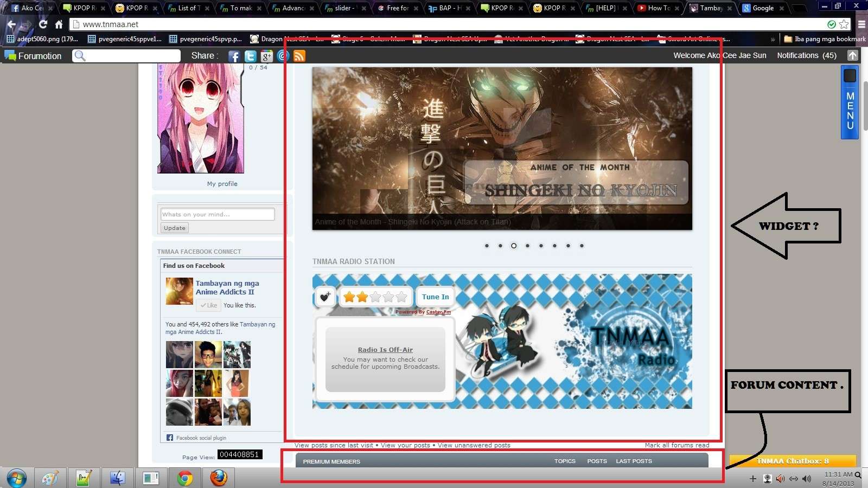
Task: Expand the blue MENU side panel
Action: (850, 102)
